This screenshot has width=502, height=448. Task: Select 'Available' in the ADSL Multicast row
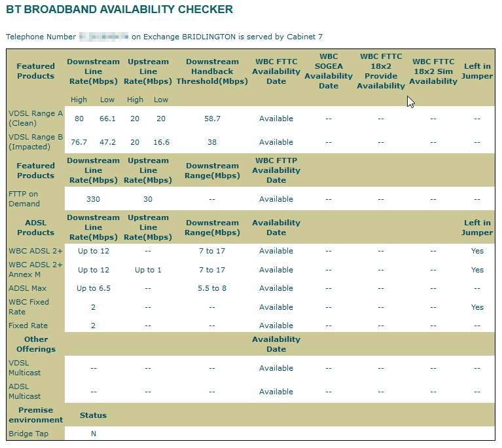(276, 392)
